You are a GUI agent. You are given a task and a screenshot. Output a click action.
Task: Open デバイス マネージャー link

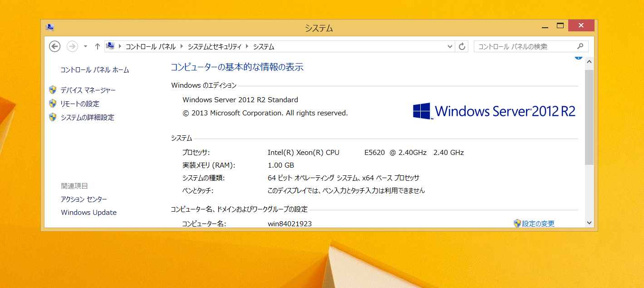tap(88, 90)
